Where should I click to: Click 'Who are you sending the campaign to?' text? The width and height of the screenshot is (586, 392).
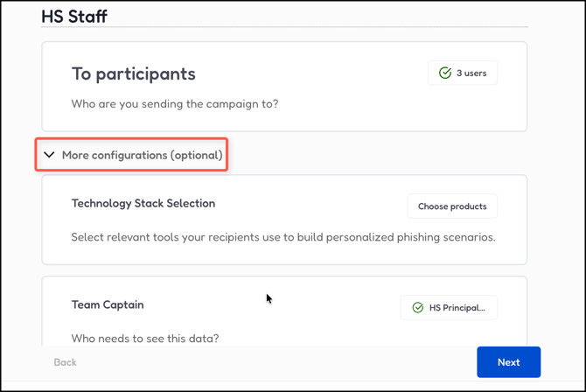point(175,104)
